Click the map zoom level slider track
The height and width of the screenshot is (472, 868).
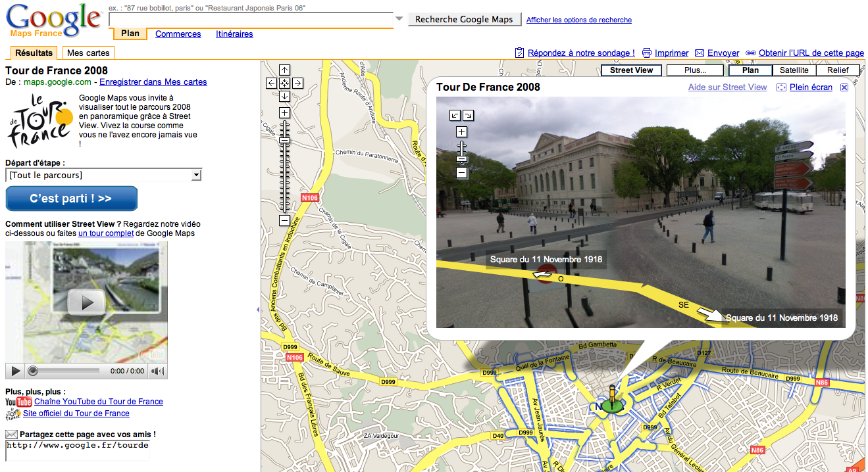tap(284, 167)
